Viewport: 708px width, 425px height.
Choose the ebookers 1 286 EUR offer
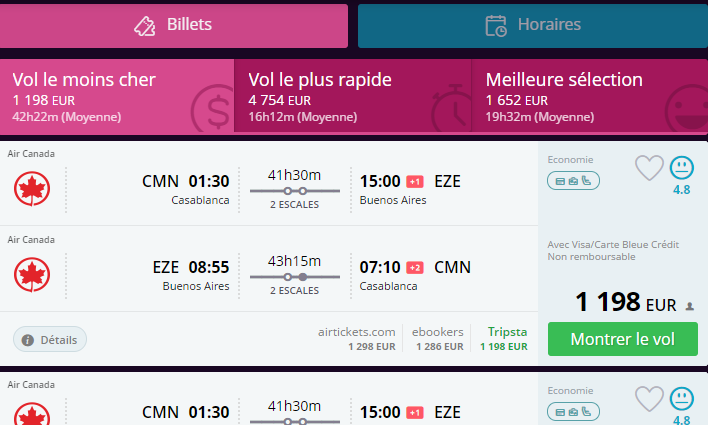437,339
